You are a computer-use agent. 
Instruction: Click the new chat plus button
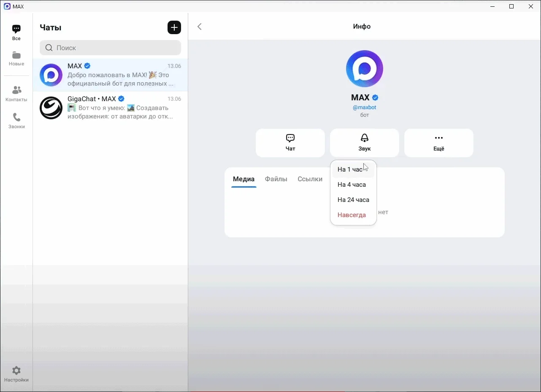[x=174, y=27]
